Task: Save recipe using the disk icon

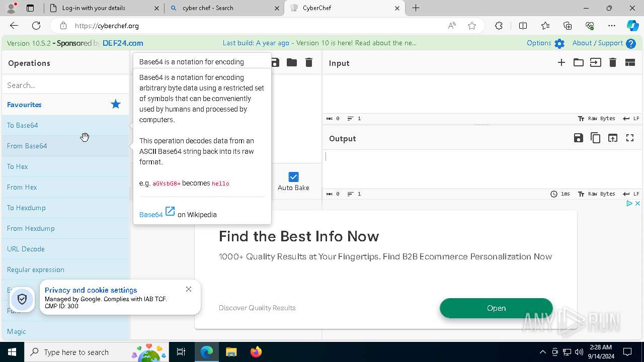Action: [275, 62]
